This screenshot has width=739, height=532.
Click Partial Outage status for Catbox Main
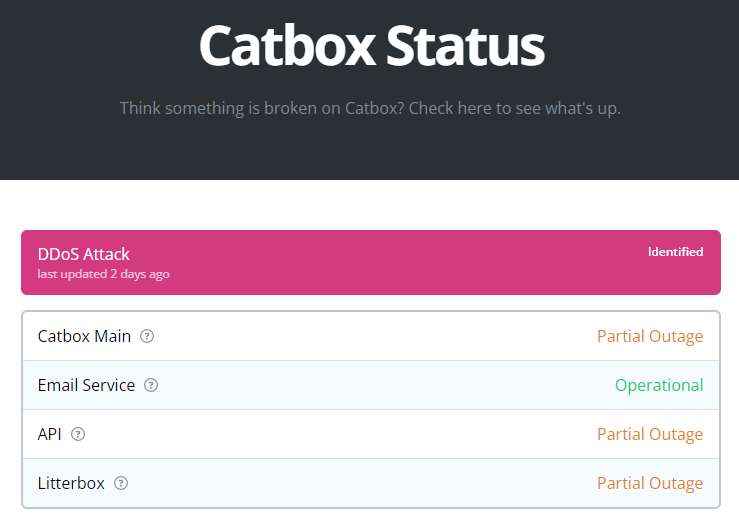[650, 336]
